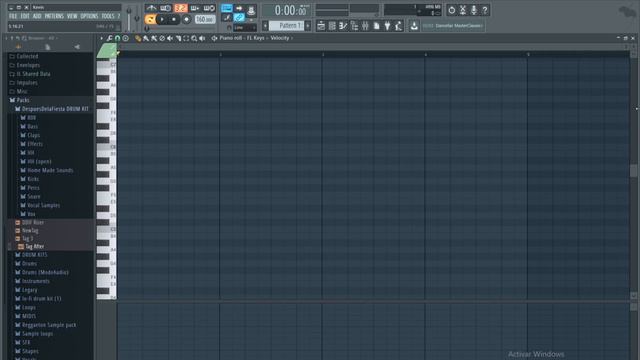Open the Velocity event selector
Image resolution: width=640 pixels, height=360 pixels.
280,38
